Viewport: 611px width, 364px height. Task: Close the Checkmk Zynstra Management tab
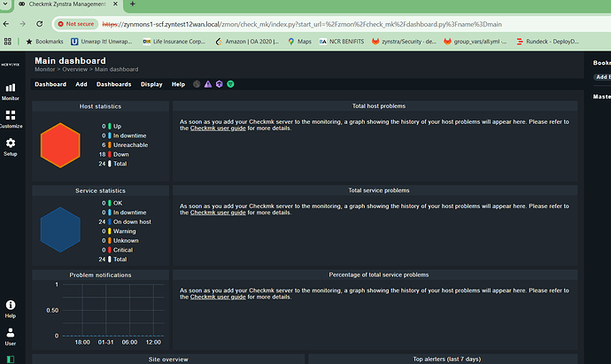tap(115, 4)
